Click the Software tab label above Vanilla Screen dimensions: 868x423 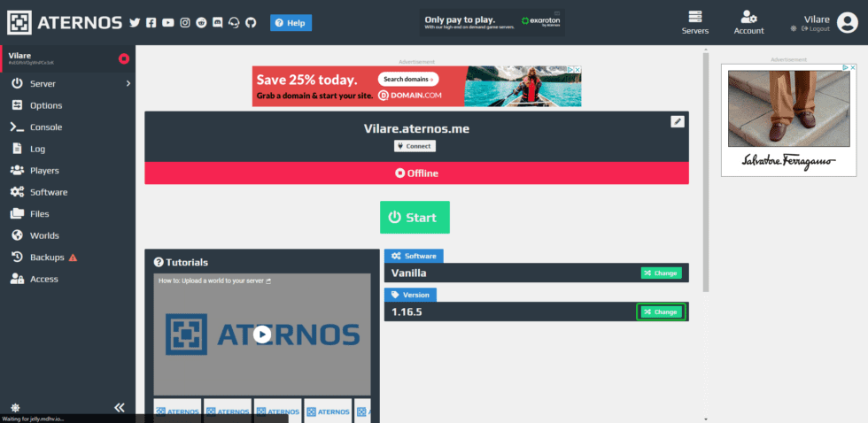[414, 256]
